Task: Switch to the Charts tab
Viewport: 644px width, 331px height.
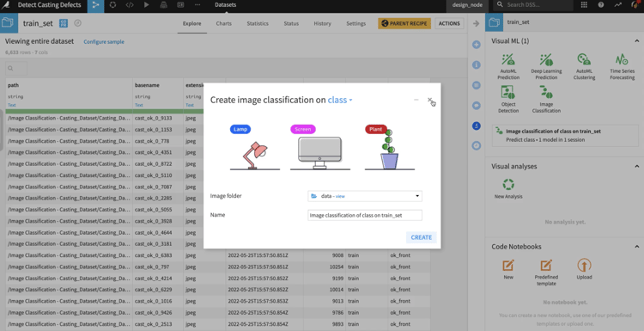Action: (x=224, y=23)
